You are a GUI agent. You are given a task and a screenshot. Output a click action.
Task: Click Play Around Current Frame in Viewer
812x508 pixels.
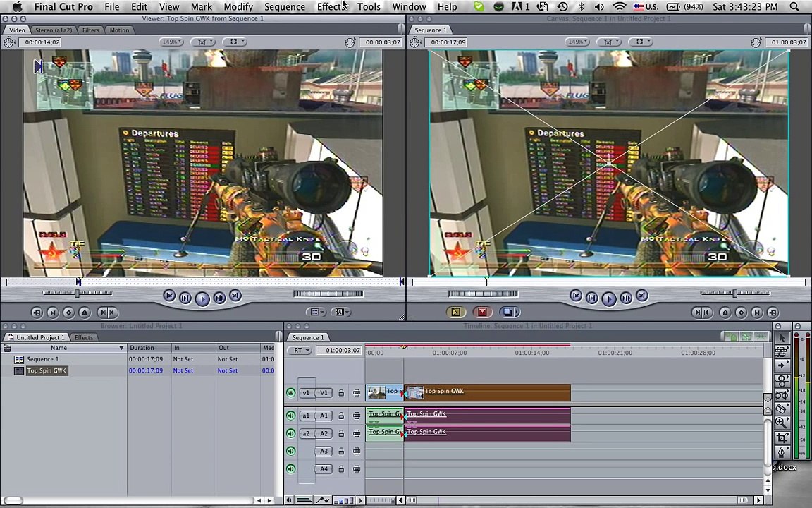click(x=219, y=298)
